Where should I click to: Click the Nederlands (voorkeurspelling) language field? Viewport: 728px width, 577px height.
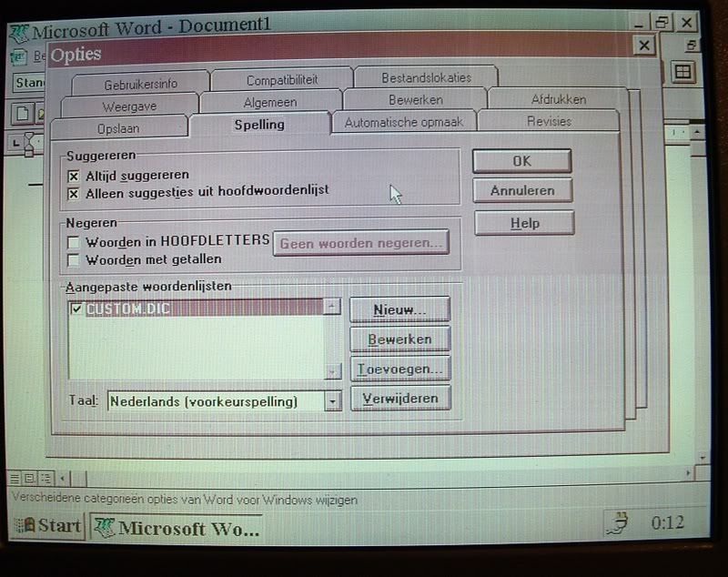click(x=217, y=401)
